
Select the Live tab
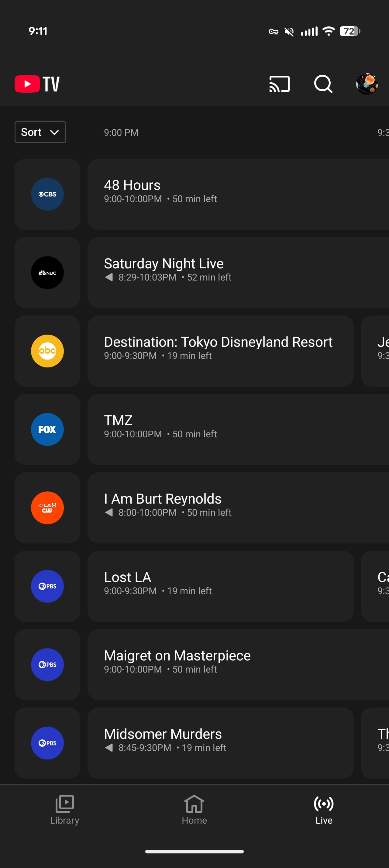pyautogui.click(x=324, y=809)
